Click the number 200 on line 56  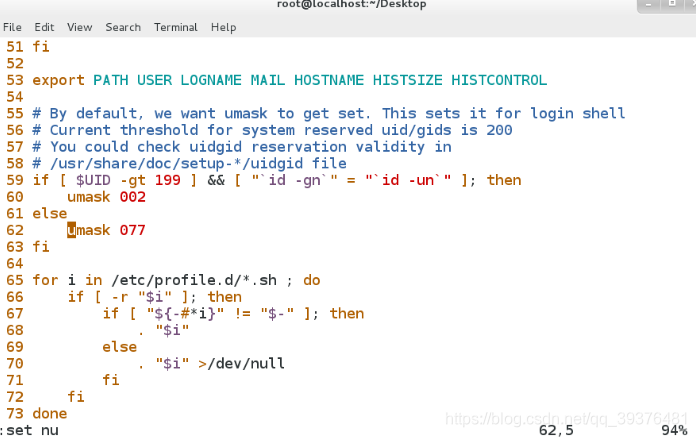[499, 130]
